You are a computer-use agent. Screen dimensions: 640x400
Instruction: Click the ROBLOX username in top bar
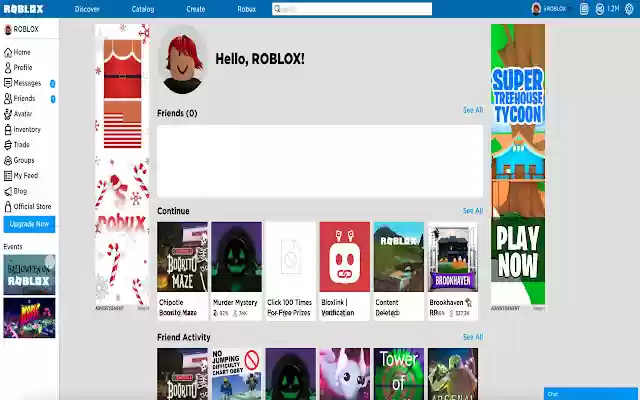(555, 9)
